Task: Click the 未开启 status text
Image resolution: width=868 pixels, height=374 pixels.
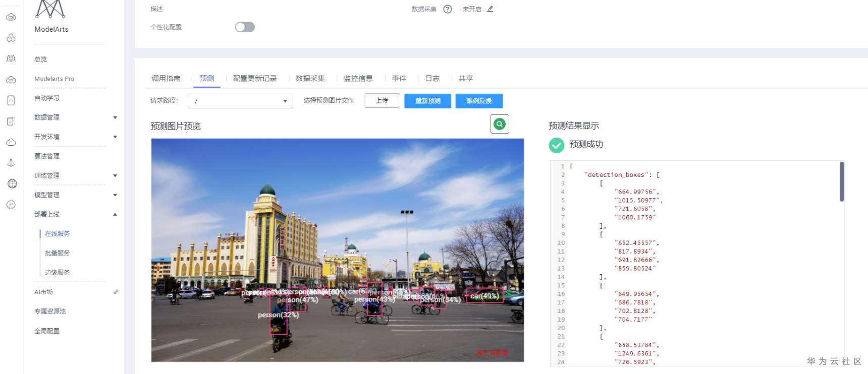Action: [472, 9]
